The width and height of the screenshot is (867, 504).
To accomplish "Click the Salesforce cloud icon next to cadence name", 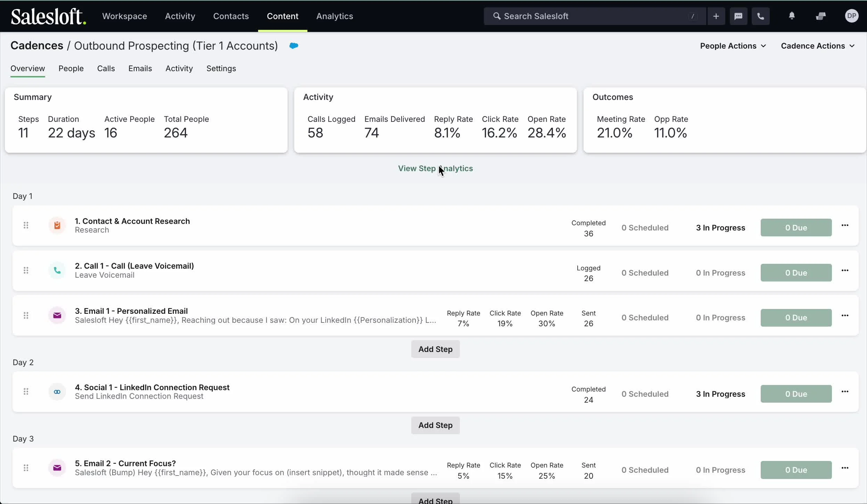I will pos(294,46).
